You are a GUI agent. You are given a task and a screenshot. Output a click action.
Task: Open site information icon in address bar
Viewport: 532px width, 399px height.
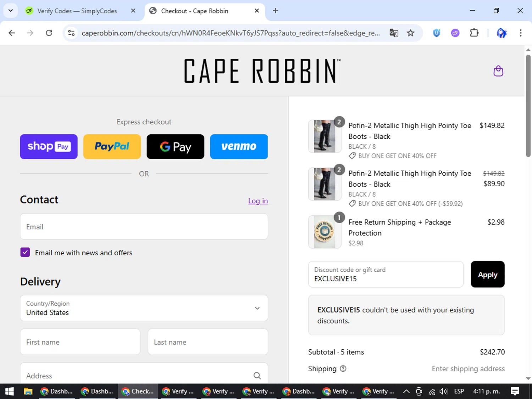[x=71, y=33]
